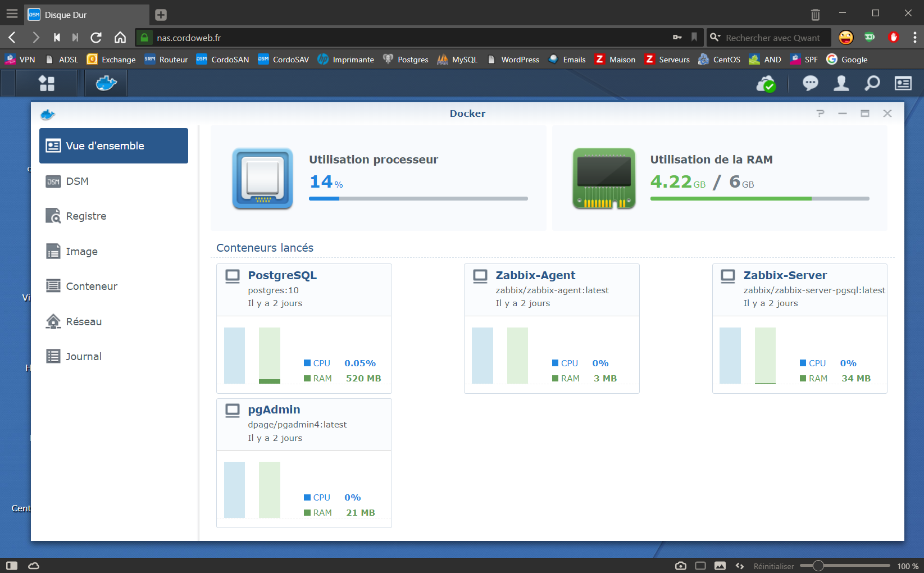The width and height of the screenshot is (924, 573).
Task: Open a new browser tab
Action: [x=161, y=15]
